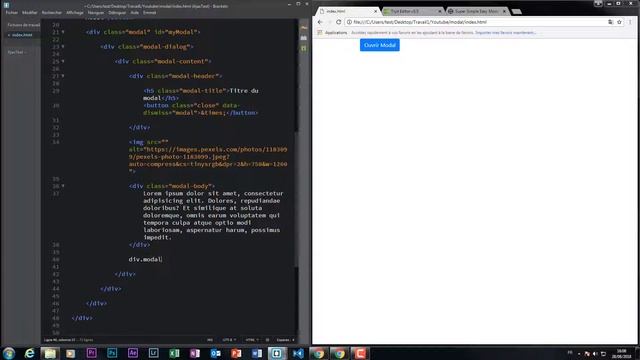Click the Ouvrir Modal button
The width and height of the screenshot is (640, 360).
[x=380, y=45]
